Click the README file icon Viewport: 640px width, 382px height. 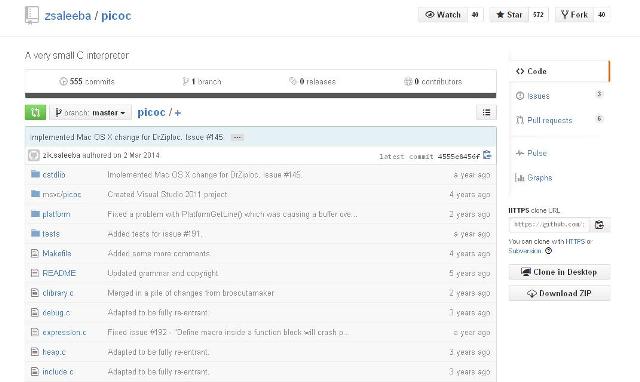point(35,273)
